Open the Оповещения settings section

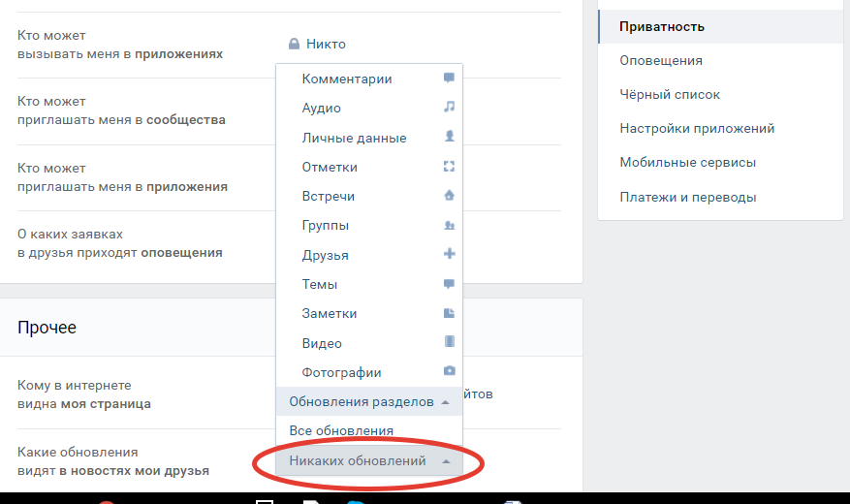pyautogui.click(x=661, y=60)
